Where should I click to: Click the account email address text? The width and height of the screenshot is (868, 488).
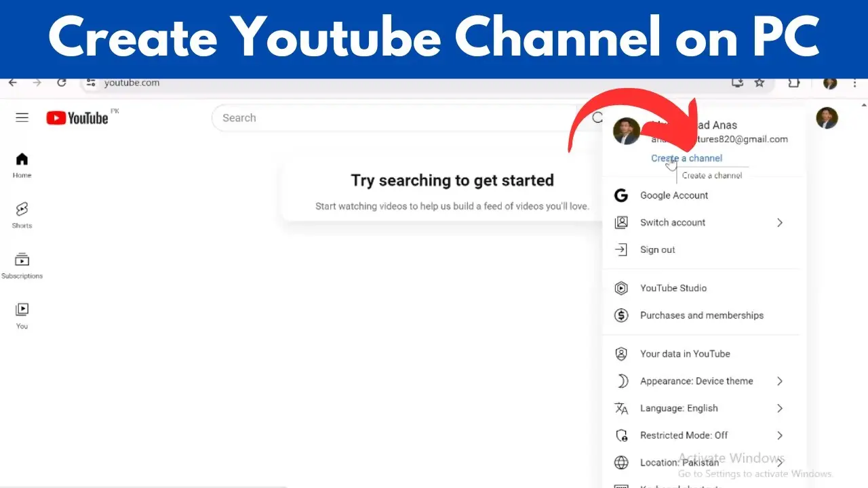[x=719, y=139]
